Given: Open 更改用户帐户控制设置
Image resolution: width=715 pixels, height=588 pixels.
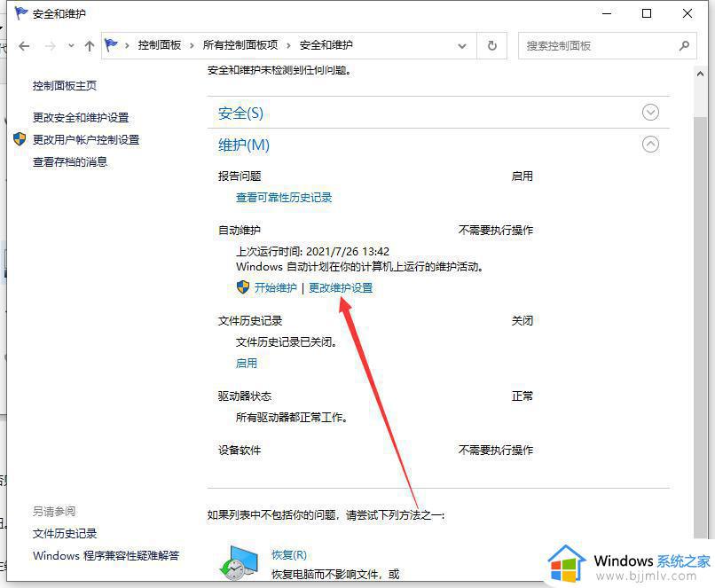Looking at the screenshot, I should 86,140.
